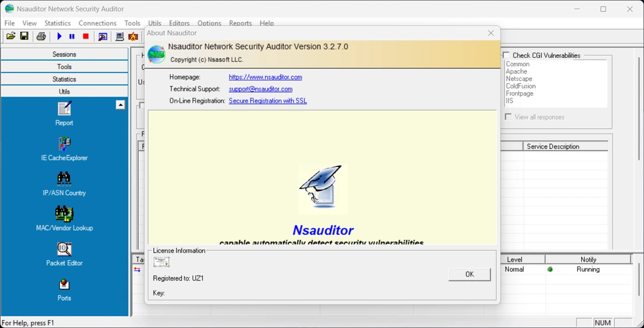The image size is (644, 328).
Task: Click the red-blue task arrows icon
Action: tap(138, 270)
